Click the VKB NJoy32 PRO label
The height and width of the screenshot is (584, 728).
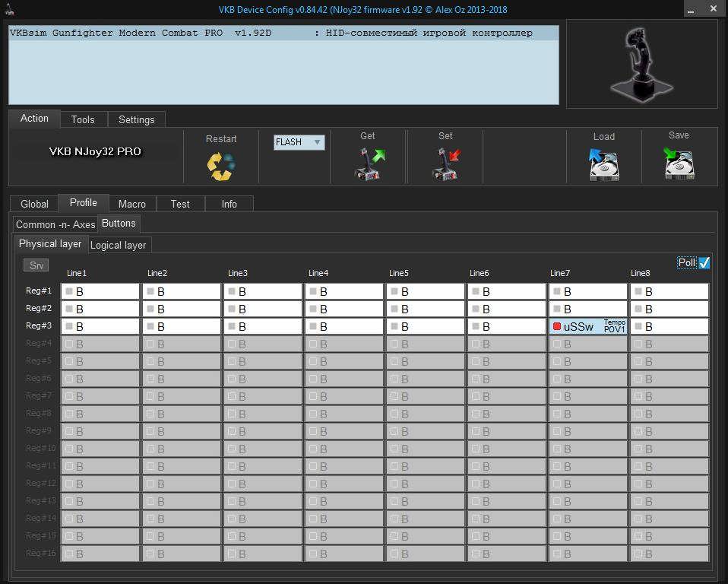pyautogui.click(x=95, y=151)
